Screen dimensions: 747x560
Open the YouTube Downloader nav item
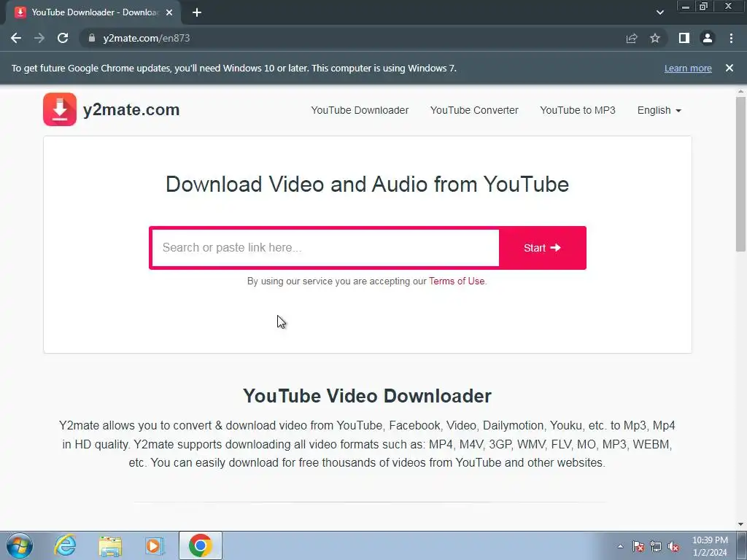(x=360, y=111)
